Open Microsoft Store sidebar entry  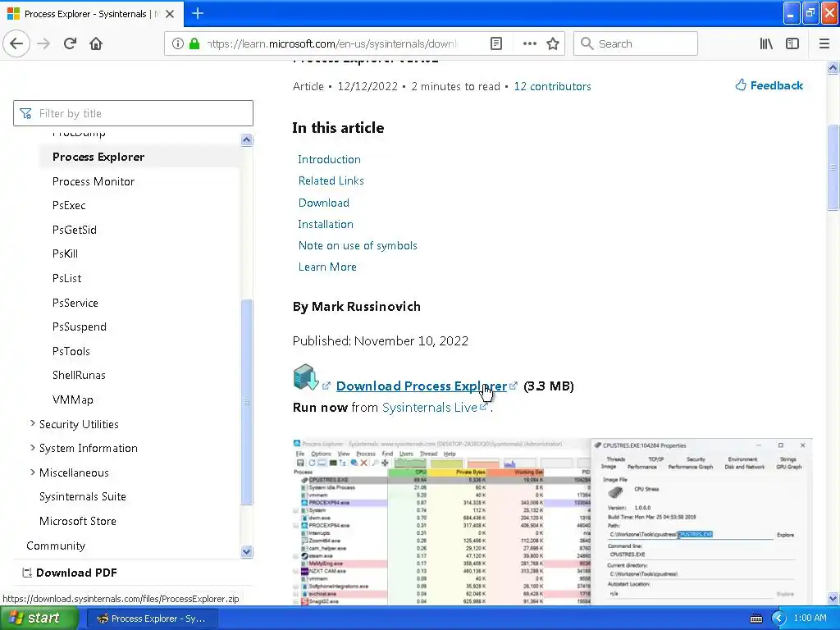(78, 521)
